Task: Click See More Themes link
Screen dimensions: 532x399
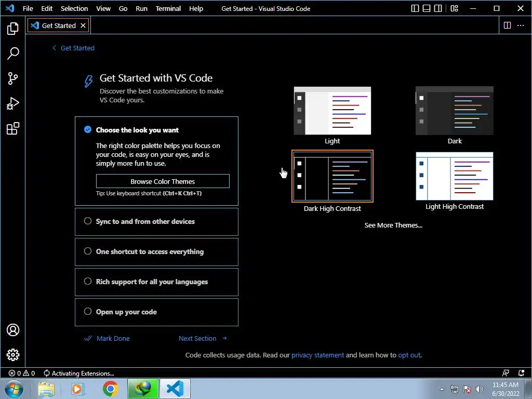Action: (x=393, y=225)
